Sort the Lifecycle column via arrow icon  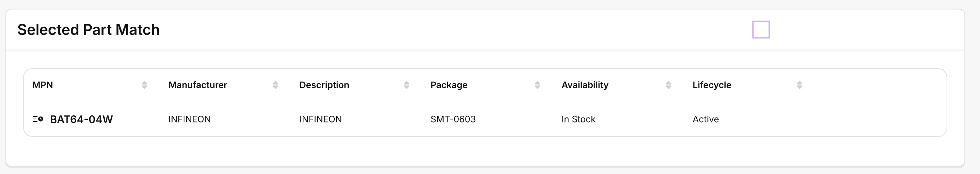pyautogui.click(x=800, y=85)
